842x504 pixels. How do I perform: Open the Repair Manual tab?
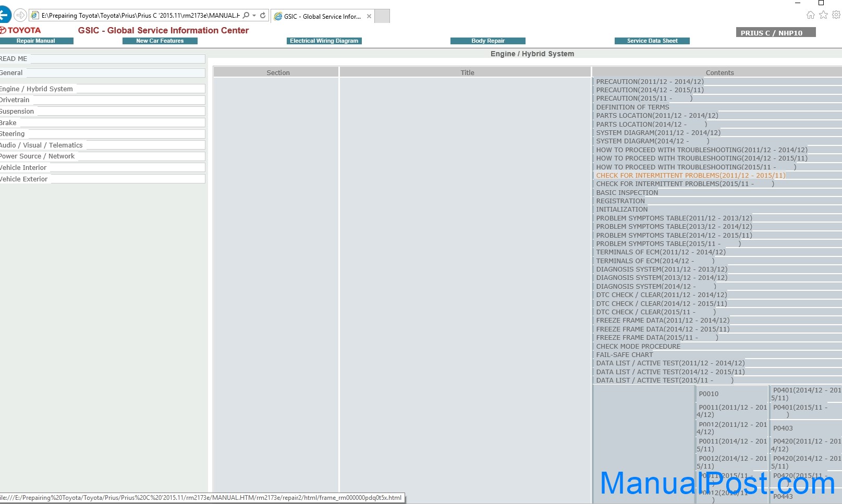[x=36, y=41]
